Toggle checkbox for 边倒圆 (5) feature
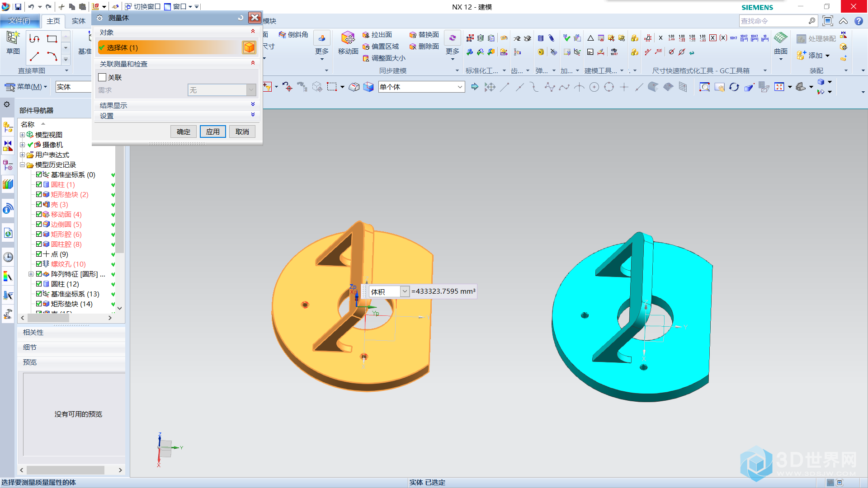The image size is (868, 488). (x=39, y=224)
